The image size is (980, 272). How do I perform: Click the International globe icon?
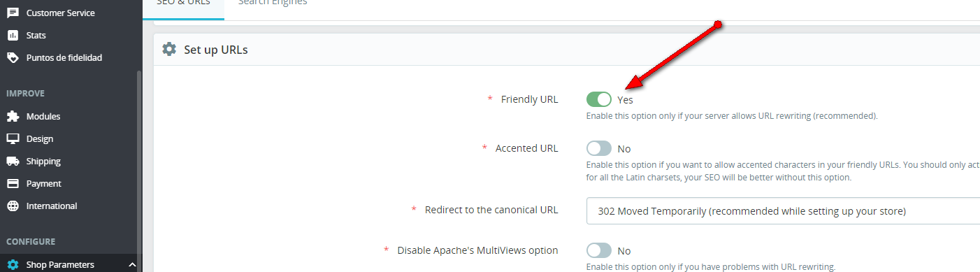tap(13, 206)
